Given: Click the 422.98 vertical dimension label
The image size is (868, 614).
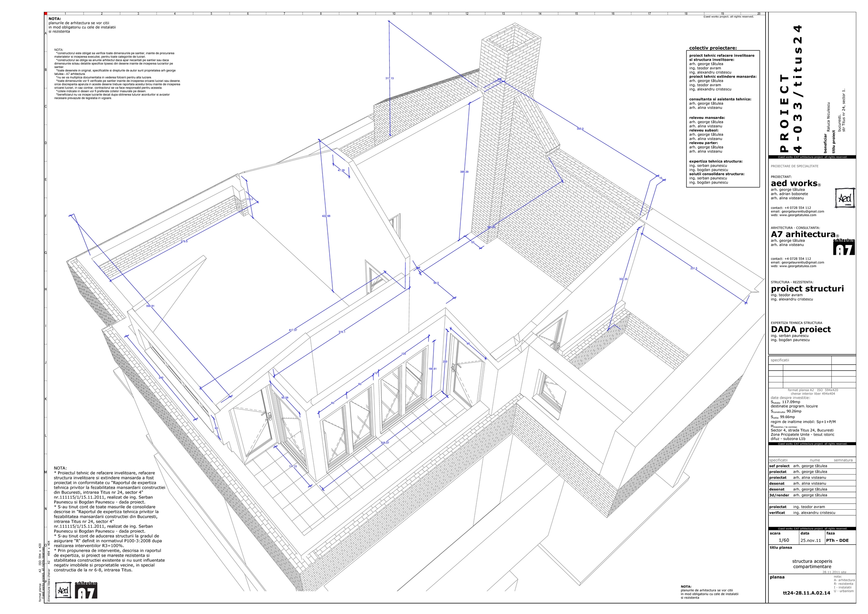Looking at the screenshot, I should tap(326, 216).
